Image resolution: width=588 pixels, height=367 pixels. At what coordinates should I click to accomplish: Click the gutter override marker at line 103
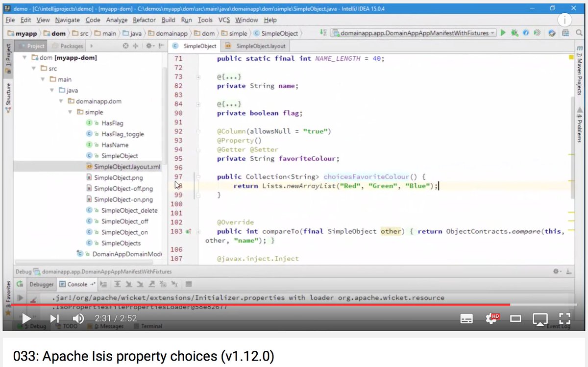point(189,231)
